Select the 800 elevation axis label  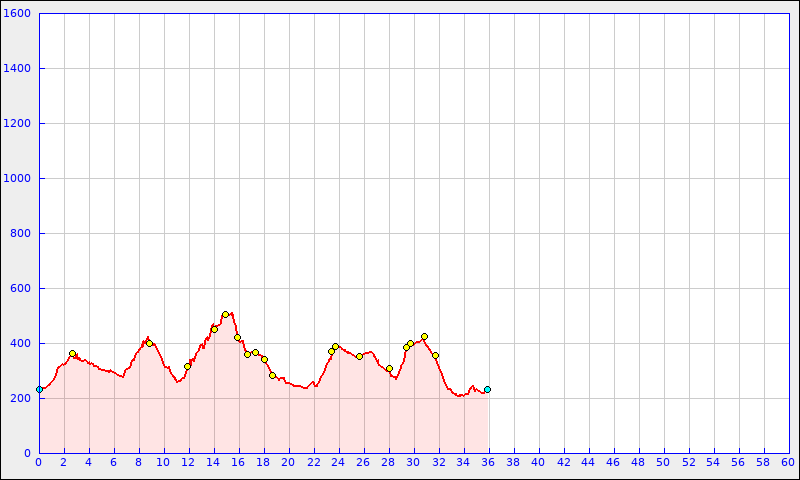tap(21, 234)
